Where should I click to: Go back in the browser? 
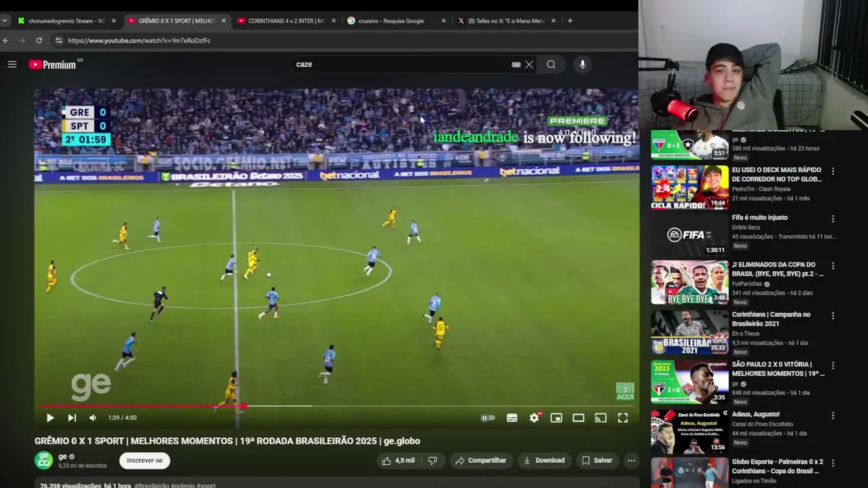tap(5, 41)
